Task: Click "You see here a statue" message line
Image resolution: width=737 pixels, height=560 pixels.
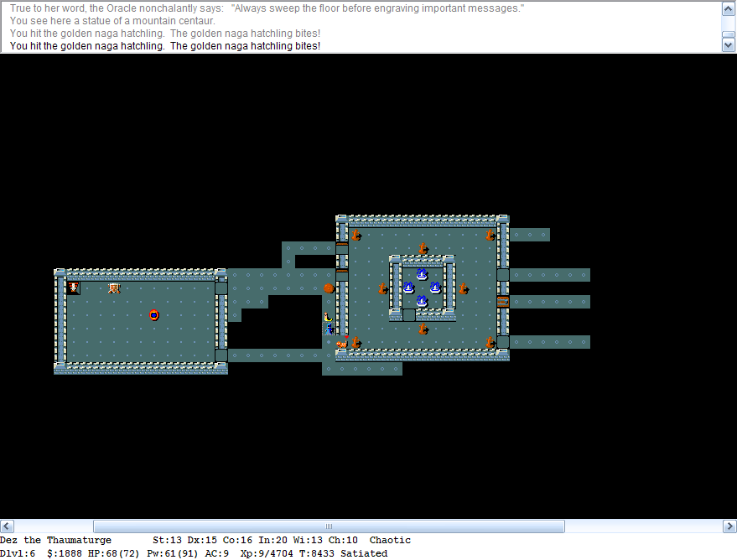Action: [x=112, y=21]
